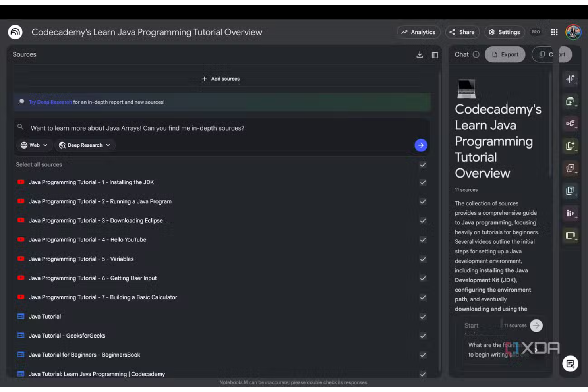
Task: Click the download sources icon
Action: point(420,55)
